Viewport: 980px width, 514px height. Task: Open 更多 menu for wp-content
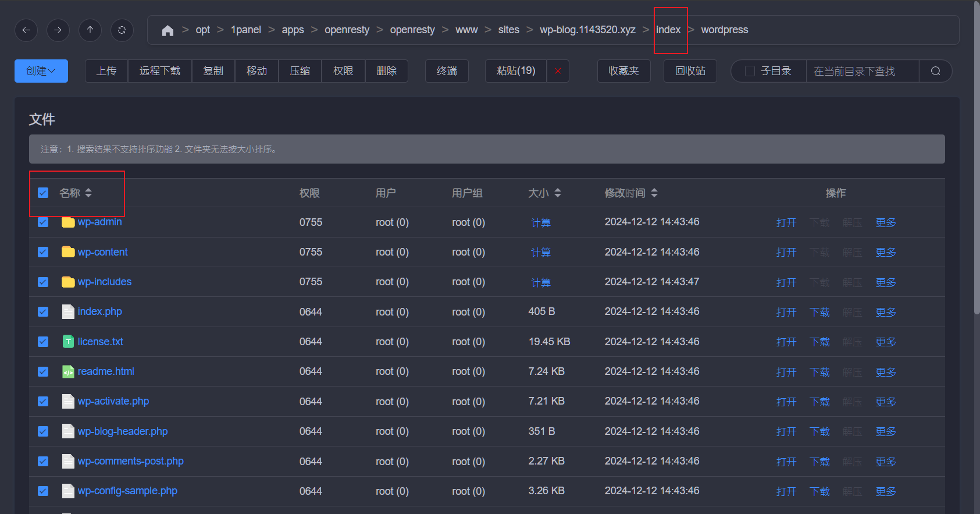tap(886, 252)
